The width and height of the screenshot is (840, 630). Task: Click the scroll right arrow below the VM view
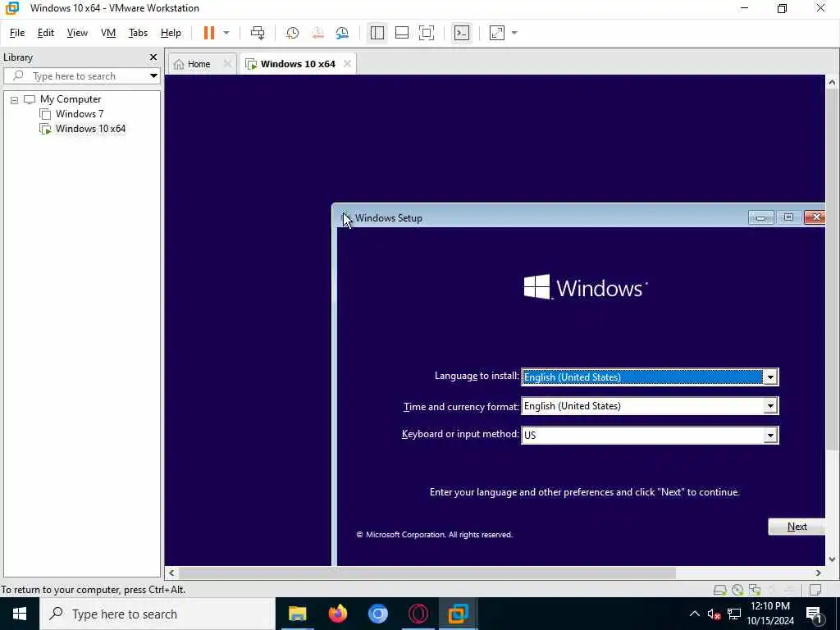[x=818, y=573]
